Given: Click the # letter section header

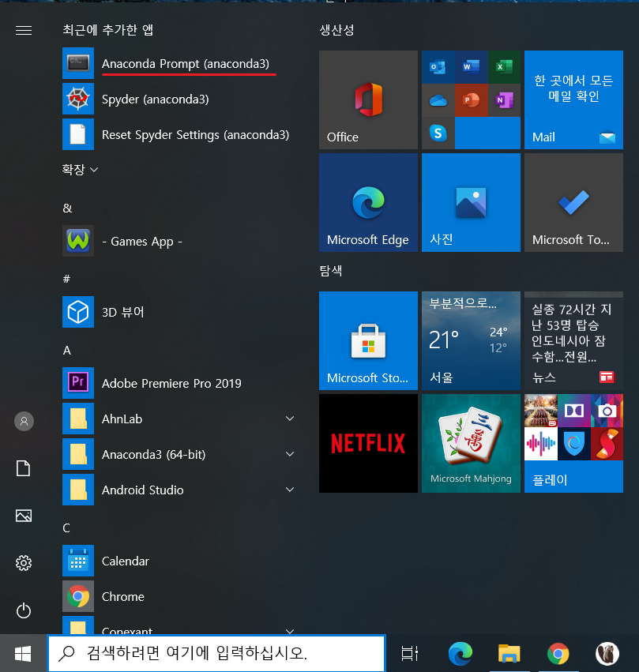Looking at the screenshot, I should pos(66,279).
